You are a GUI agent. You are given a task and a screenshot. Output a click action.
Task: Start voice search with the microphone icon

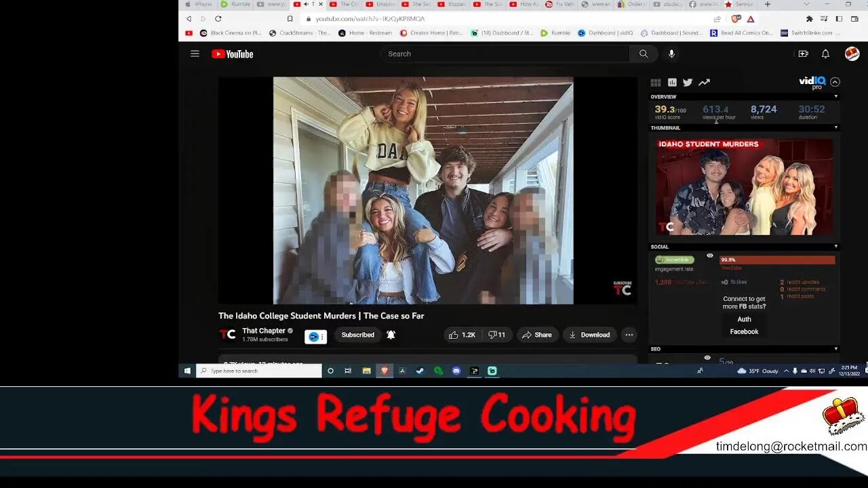tap(671, 54)
